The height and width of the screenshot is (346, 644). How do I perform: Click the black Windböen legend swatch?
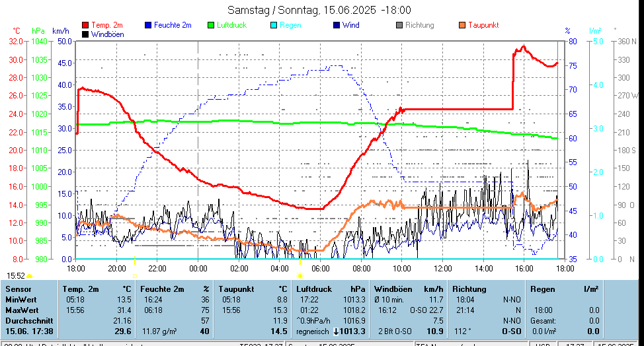[85, 34]
